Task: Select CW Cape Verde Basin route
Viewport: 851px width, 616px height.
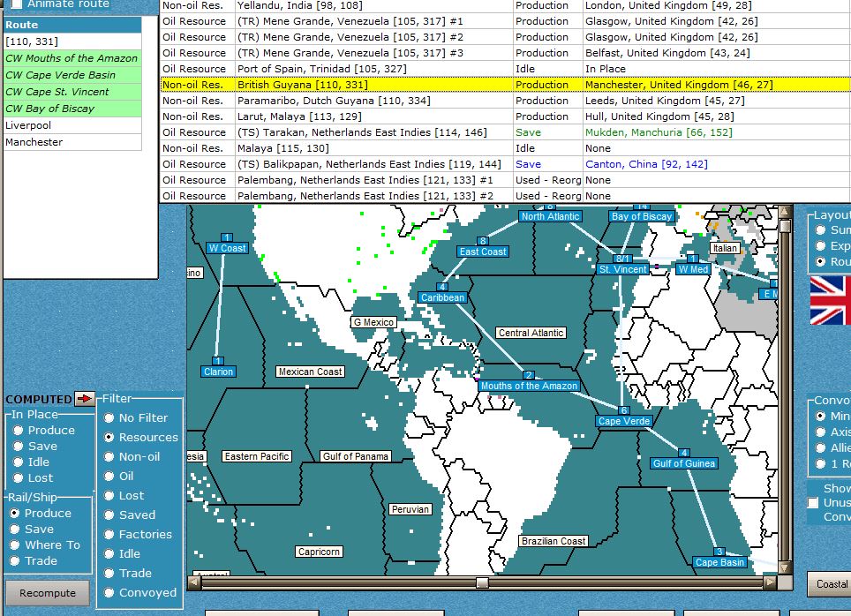Action: click(72, 75)
